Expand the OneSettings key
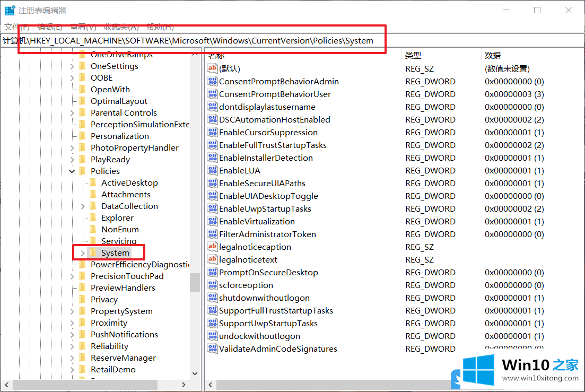585x392 pixels. pyautogui.click(x=72, y=66)
